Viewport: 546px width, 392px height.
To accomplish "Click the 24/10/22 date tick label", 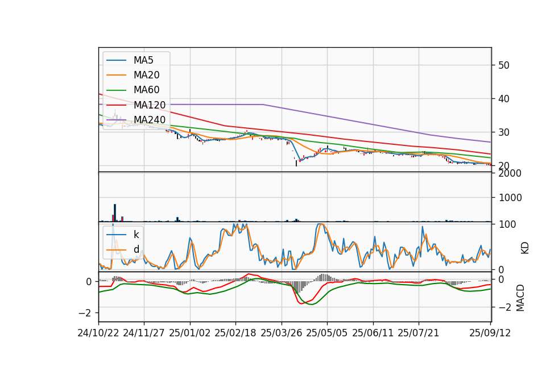I will (98, 333).
